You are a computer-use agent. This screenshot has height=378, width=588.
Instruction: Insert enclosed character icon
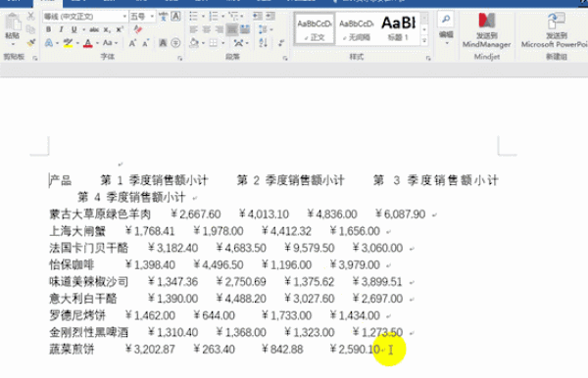175,43
